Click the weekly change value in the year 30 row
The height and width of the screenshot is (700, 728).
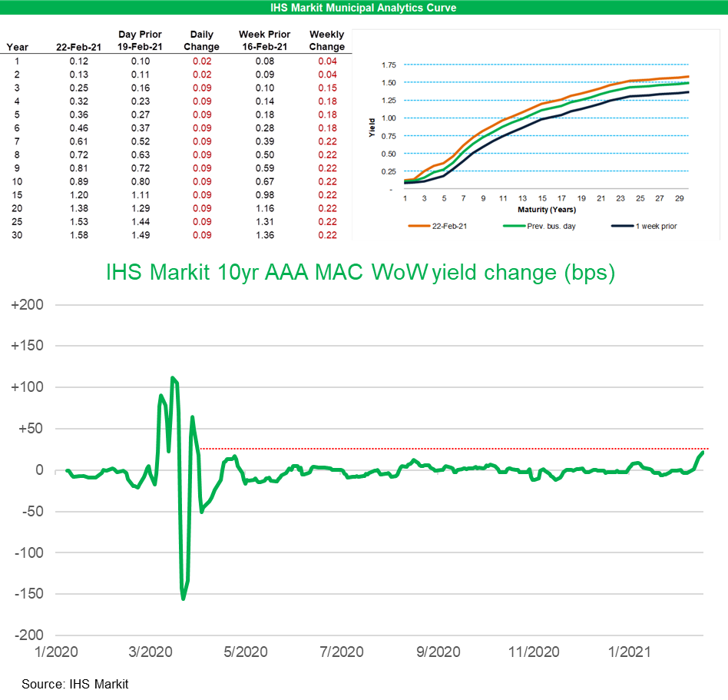coord(326,235)
